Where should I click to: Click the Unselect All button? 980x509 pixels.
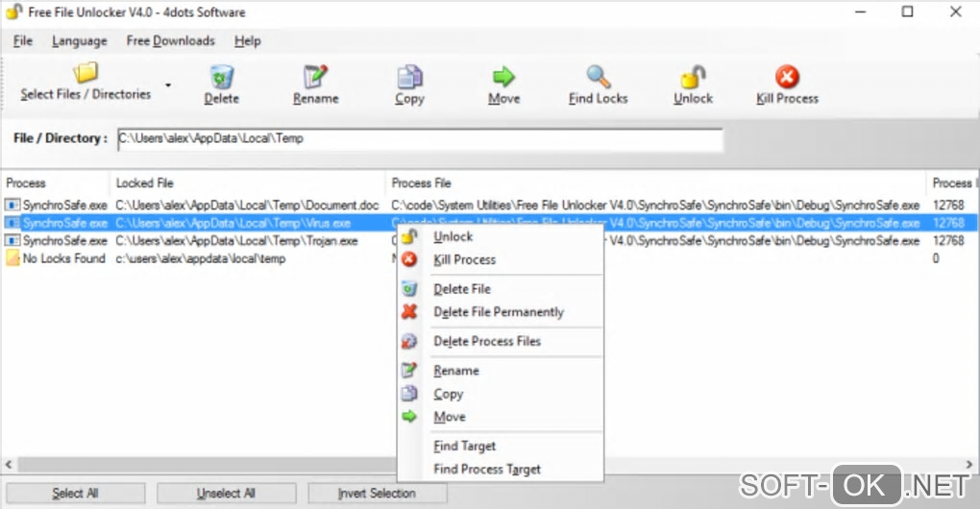226,494
